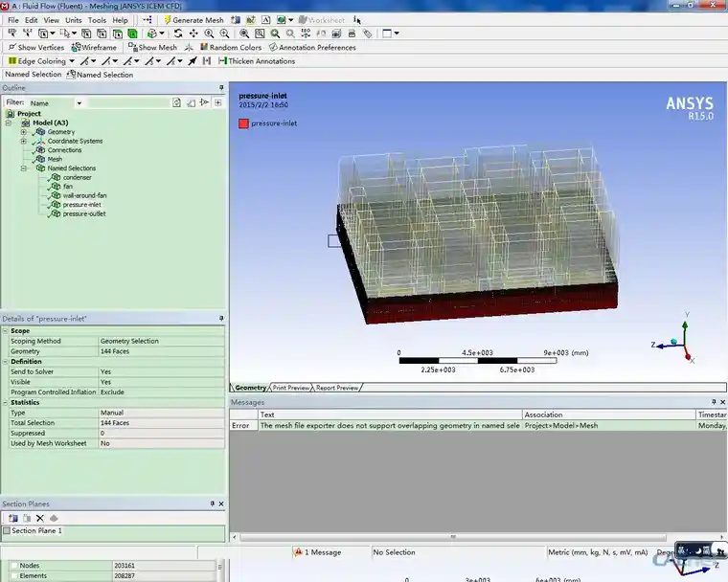Toggle Show Mesh

click(x=152, y=47)
